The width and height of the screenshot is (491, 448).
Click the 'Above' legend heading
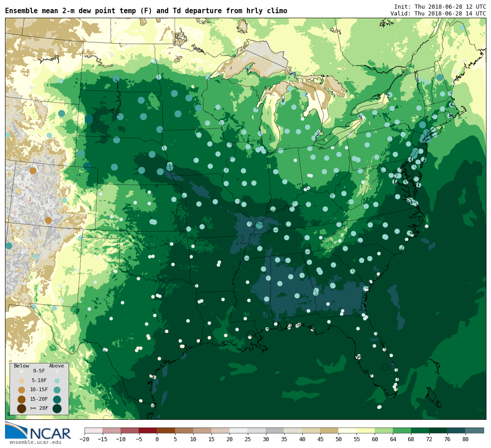[56, 366]
